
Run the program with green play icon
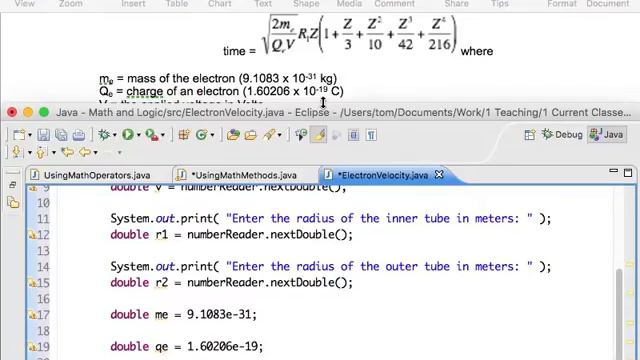[x=128, y=135]
